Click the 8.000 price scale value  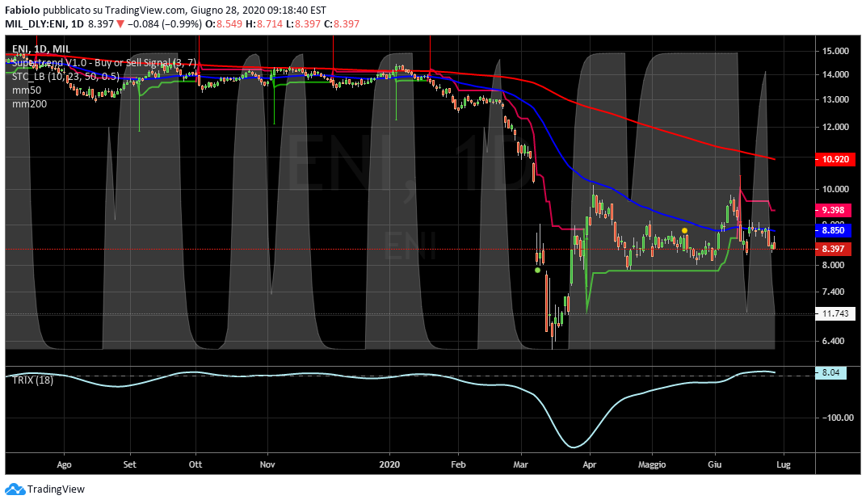click(x=834, y=264)
